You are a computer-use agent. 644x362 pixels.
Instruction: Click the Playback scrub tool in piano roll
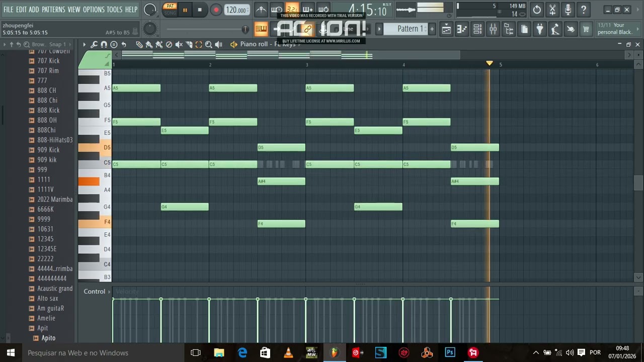point(218,44)
